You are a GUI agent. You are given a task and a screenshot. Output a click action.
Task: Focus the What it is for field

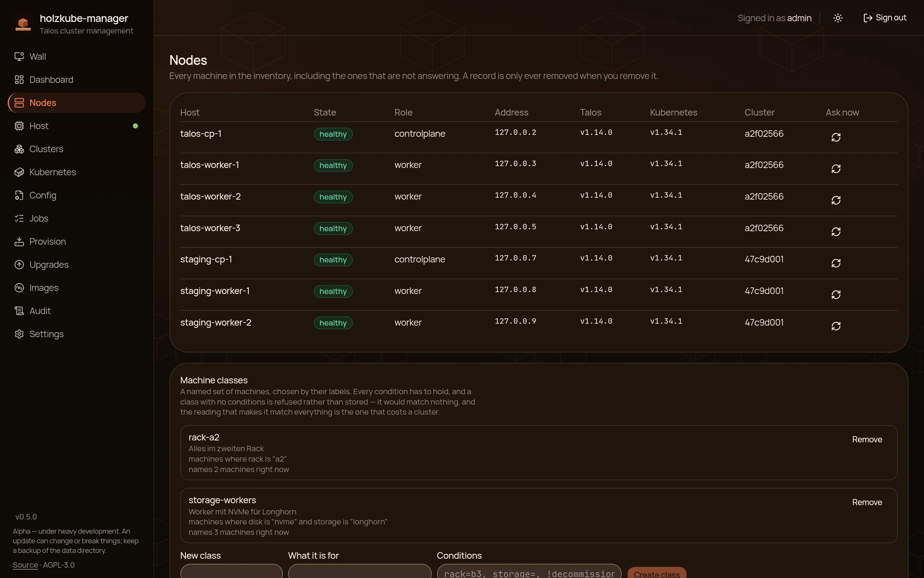[x=360, y=571]
